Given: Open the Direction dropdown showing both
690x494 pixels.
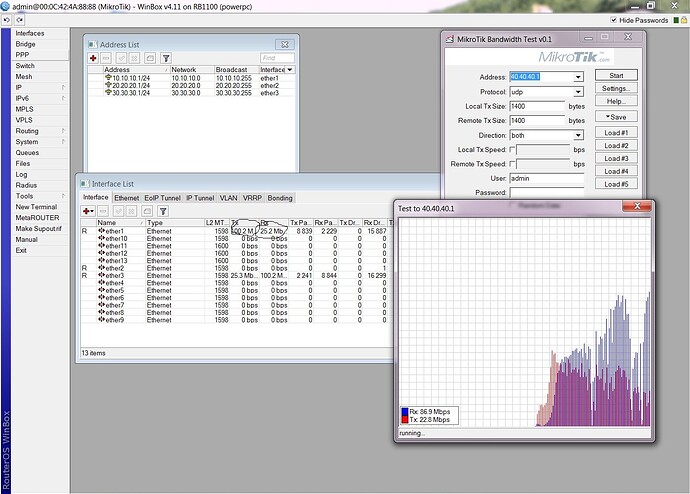Looking at the screenshot, I should tap(578, 134).
